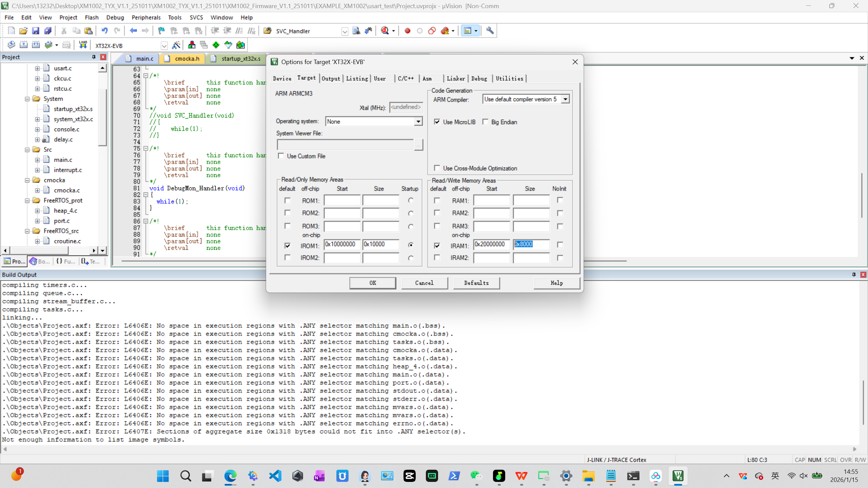Open Options for Target wand icon
Screen dimensions: 868x488
coord(176,45)
